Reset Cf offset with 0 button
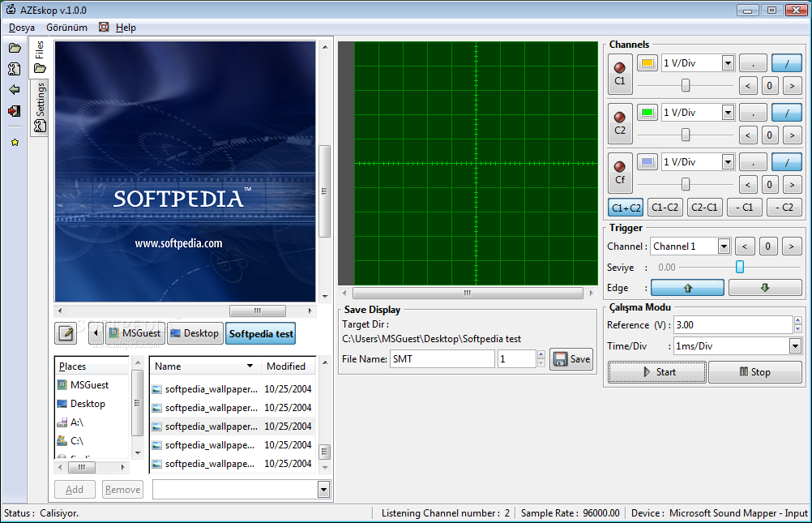This screenshot has width=812, height=523. pyautogui.click(x=770, y=185)
